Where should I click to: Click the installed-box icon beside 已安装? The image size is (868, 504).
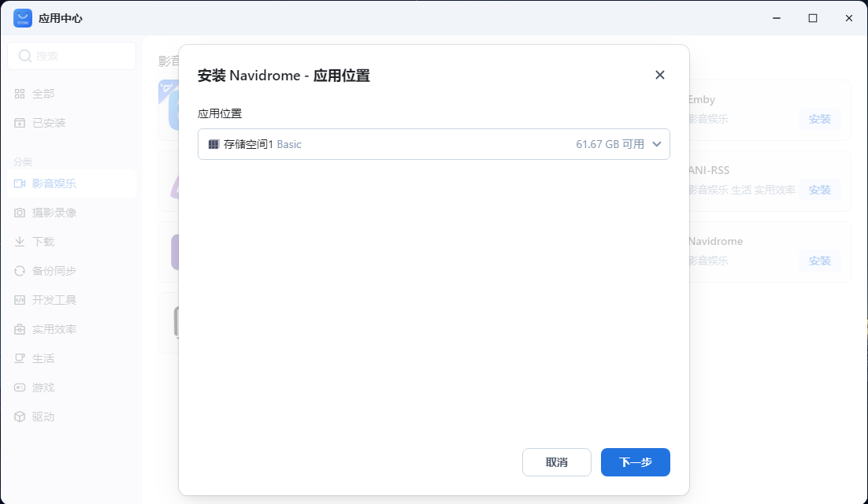(20, 123)
